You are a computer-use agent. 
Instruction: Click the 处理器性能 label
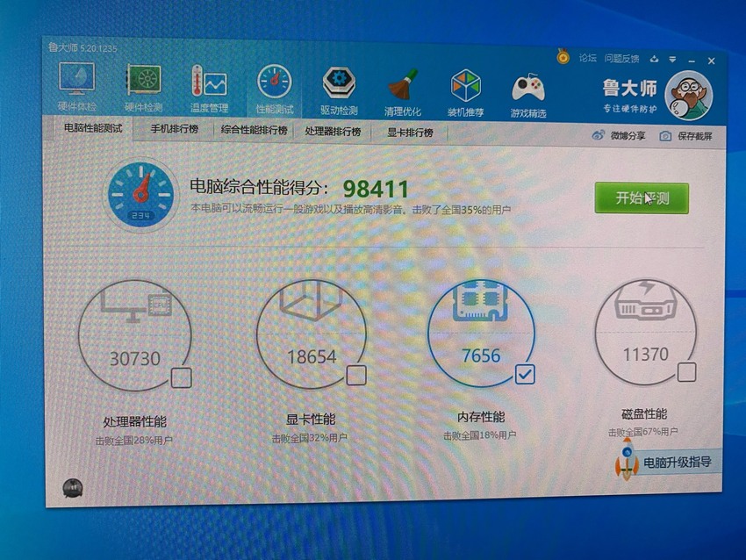point(134,421)
